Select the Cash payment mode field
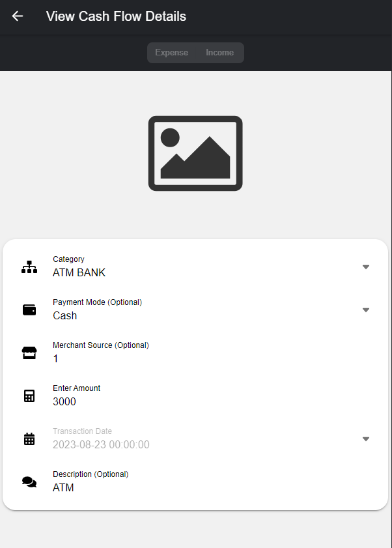Screen dimensions: 392x548 (195, 315)
